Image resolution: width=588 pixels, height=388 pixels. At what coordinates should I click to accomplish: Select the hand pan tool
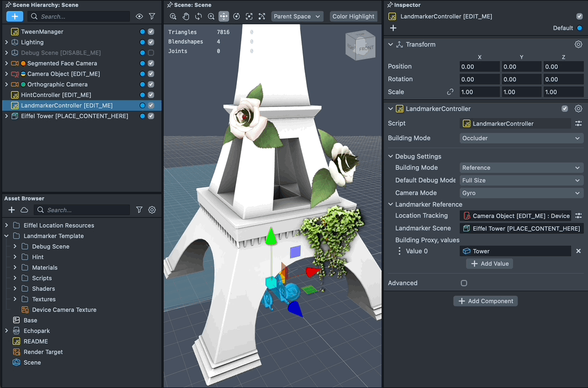[x=186, y=16]
